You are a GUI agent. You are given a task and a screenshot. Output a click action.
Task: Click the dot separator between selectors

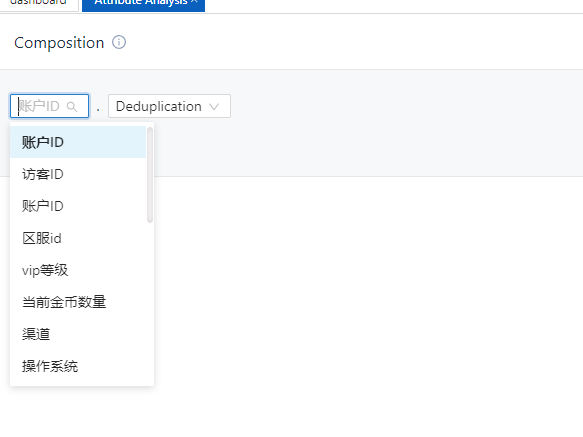tap(98, 110)
